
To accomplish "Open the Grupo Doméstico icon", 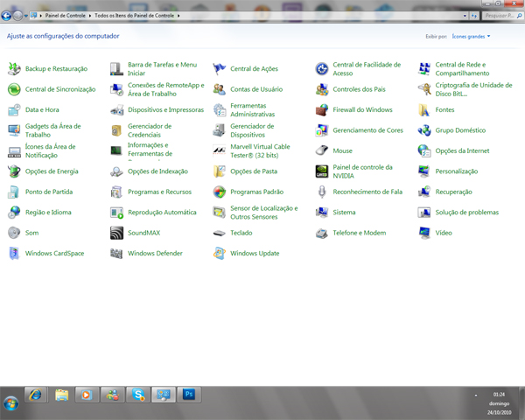I will [424, 130].
